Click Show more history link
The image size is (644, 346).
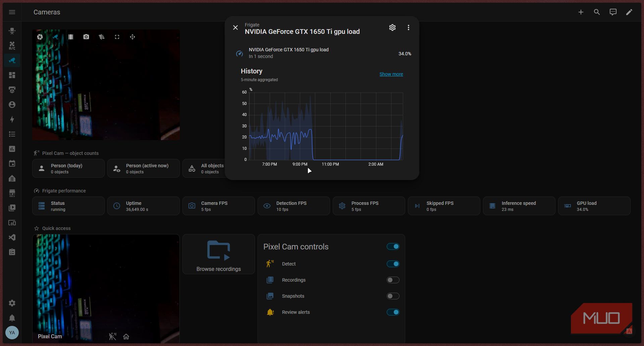click(x=391, y=74)
